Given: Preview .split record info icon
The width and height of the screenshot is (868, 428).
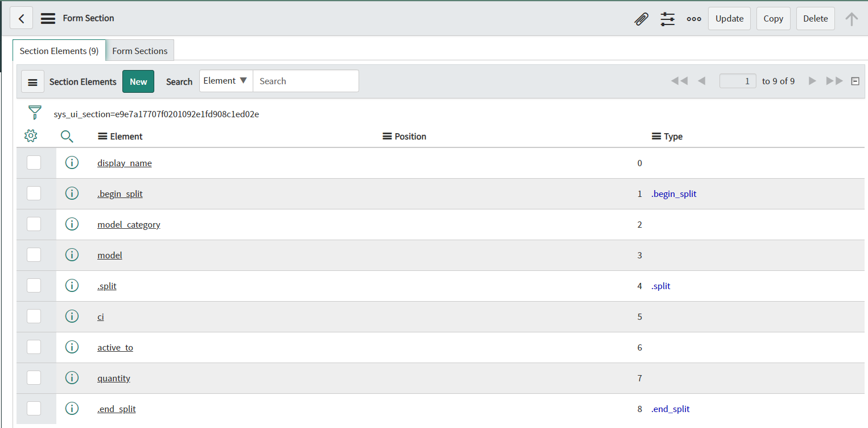Looking at the screenshot, I should [72, 286].
